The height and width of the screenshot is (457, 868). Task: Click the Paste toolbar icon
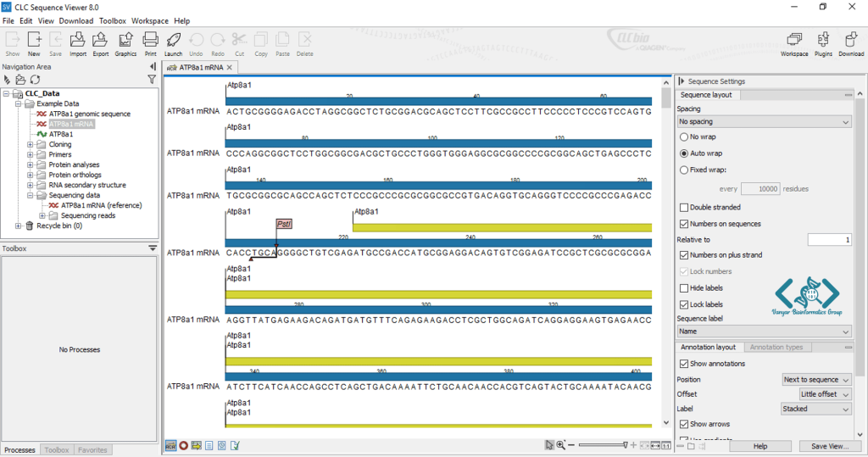click(x=282, y=44)
